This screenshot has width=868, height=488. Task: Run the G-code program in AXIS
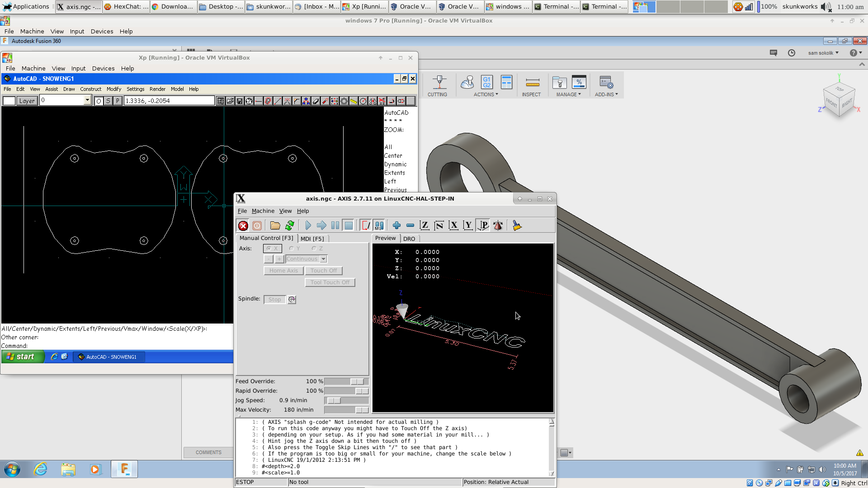(x=308, y=225)
